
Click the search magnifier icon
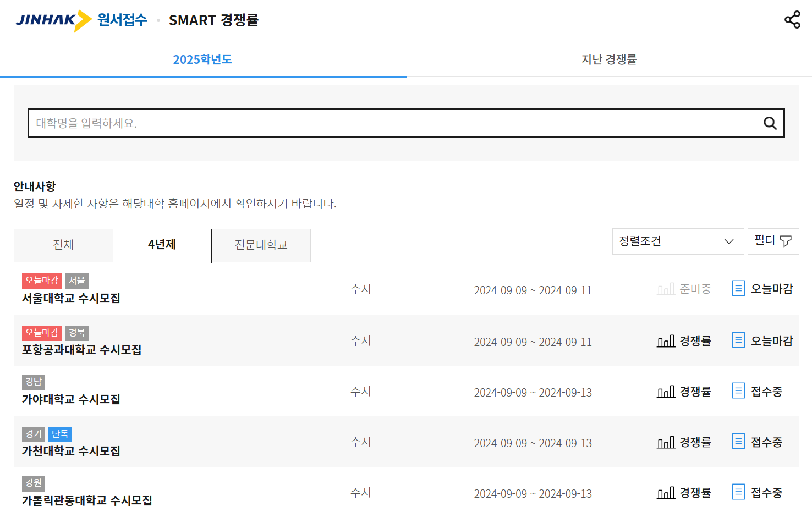(x=769, y=123)
